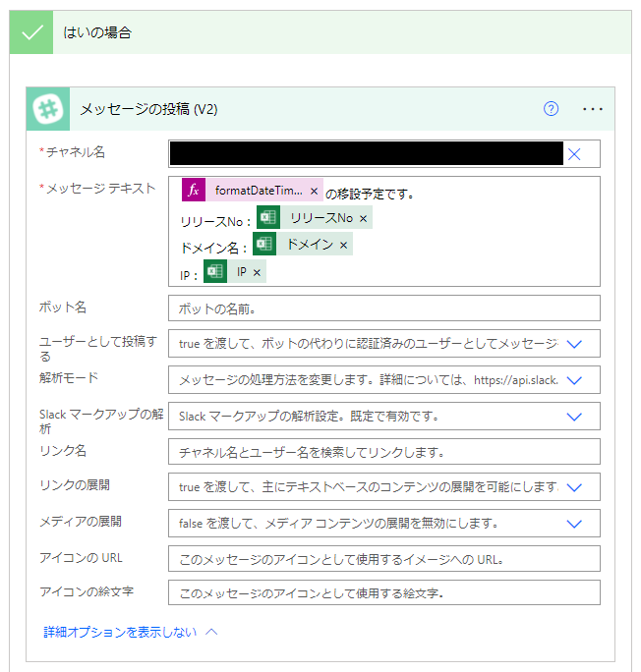The height and width of the screenshot is (672, 641).
Task: Select the IP token label
Action: click(242, 272)
